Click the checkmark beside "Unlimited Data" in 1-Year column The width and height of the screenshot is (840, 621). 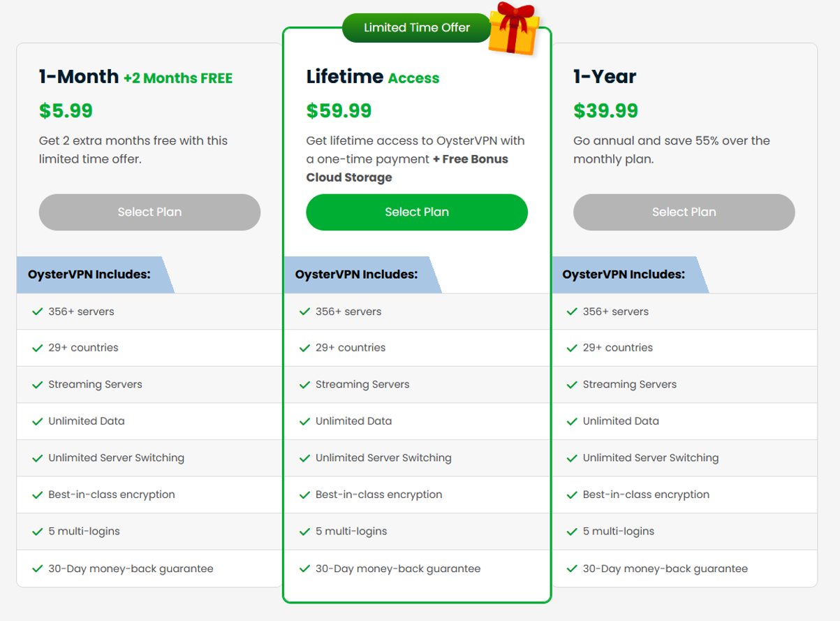[573, 421]
